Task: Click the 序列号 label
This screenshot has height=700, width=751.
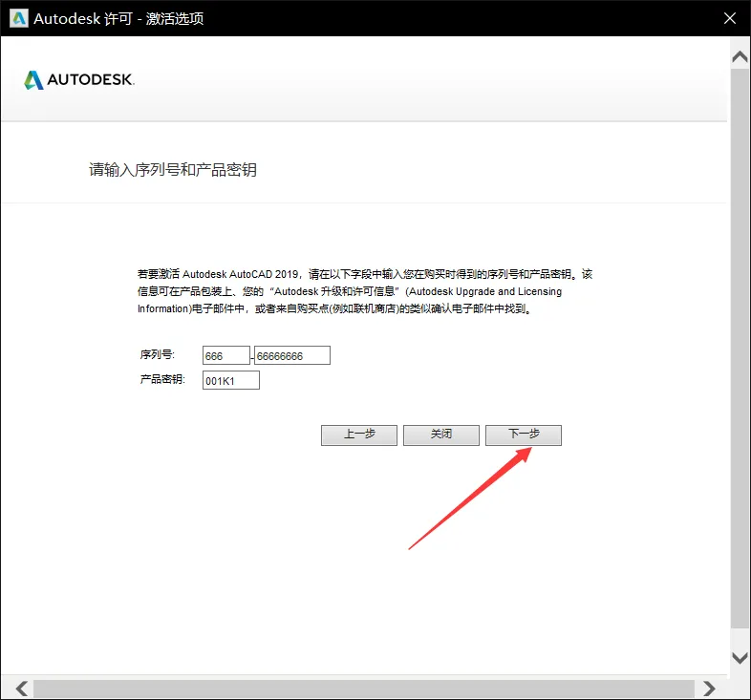Action: coord(157,354)
